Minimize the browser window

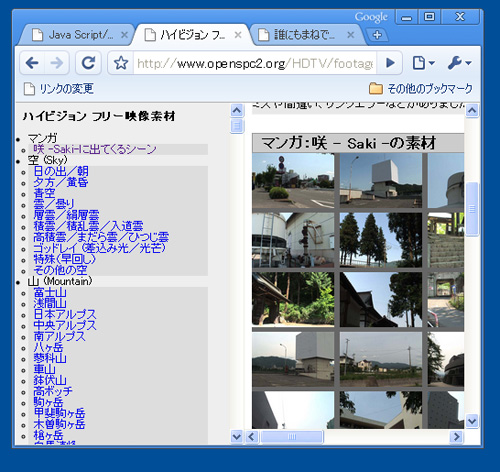coord(406,17)
